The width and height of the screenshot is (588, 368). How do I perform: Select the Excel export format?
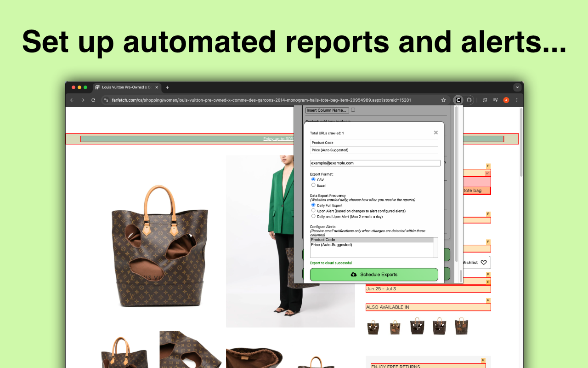[313, 185]
